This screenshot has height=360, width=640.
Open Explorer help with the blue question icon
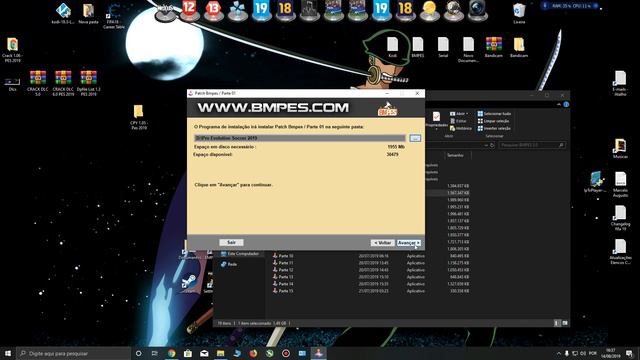coord(566,105)
